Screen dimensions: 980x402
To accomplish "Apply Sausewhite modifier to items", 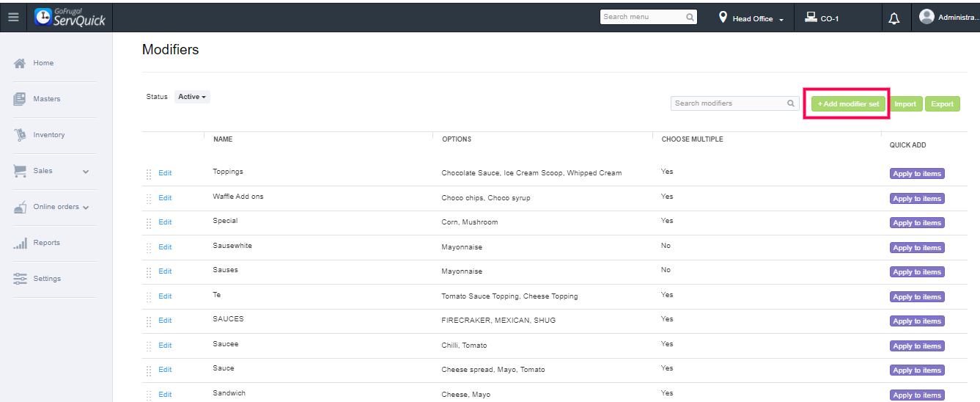I will click(x=917, y=248).
